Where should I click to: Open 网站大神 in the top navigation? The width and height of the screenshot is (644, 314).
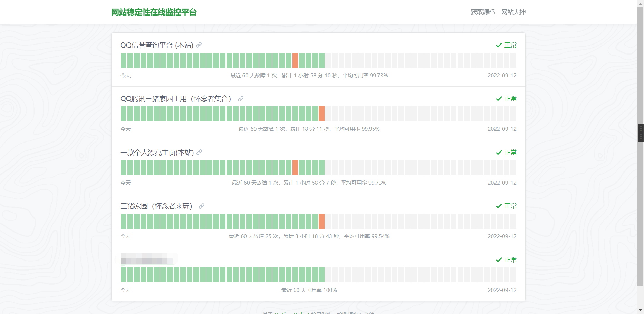pos(513,12)
